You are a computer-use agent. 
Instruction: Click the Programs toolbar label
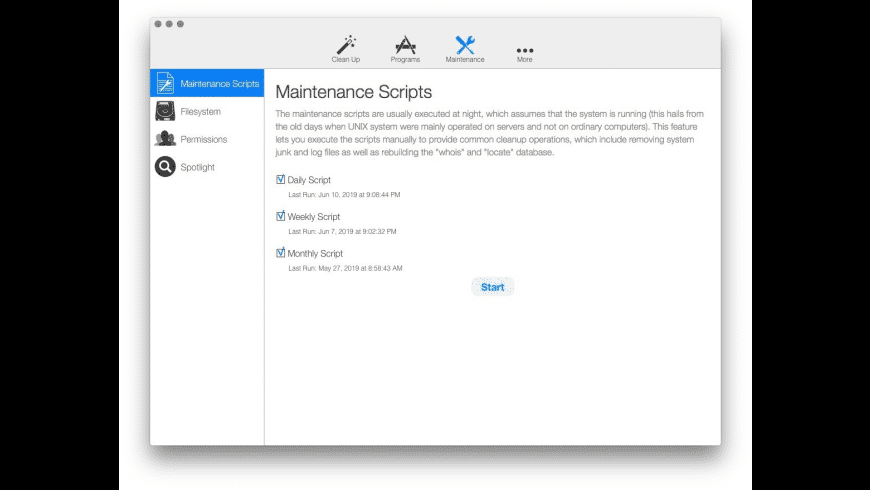(405, 59)
